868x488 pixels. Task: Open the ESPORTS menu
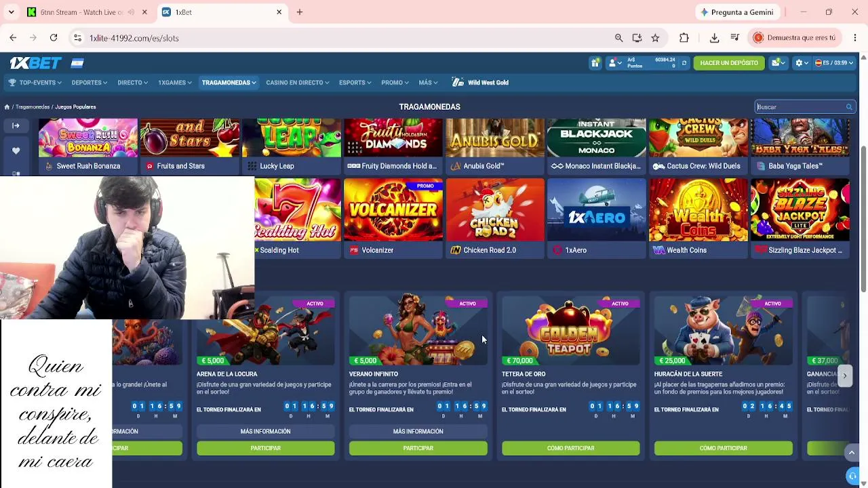point(355,83)
